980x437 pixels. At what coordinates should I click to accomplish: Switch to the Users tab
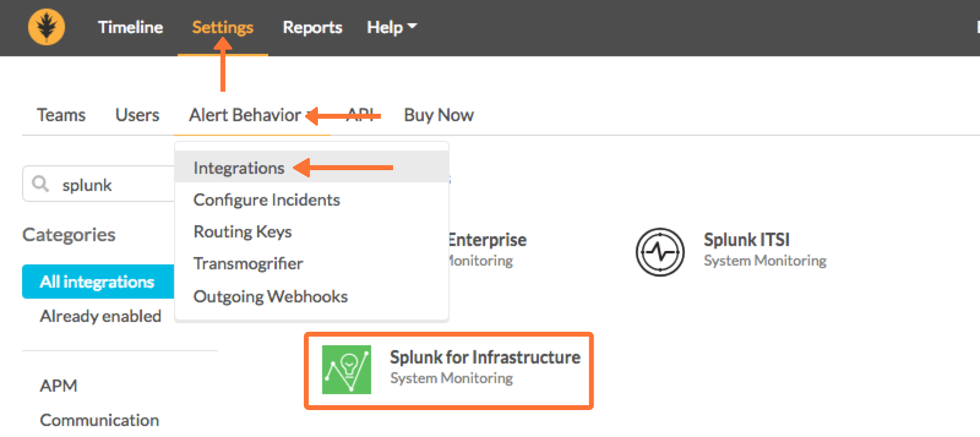(137, 115)
